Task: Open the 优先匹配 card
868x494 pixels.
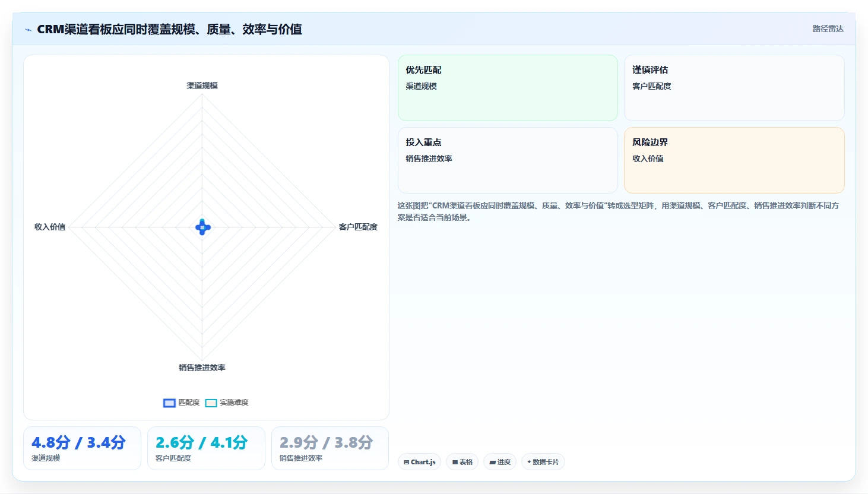Action: pyautogui.click(x=508, y=88)
